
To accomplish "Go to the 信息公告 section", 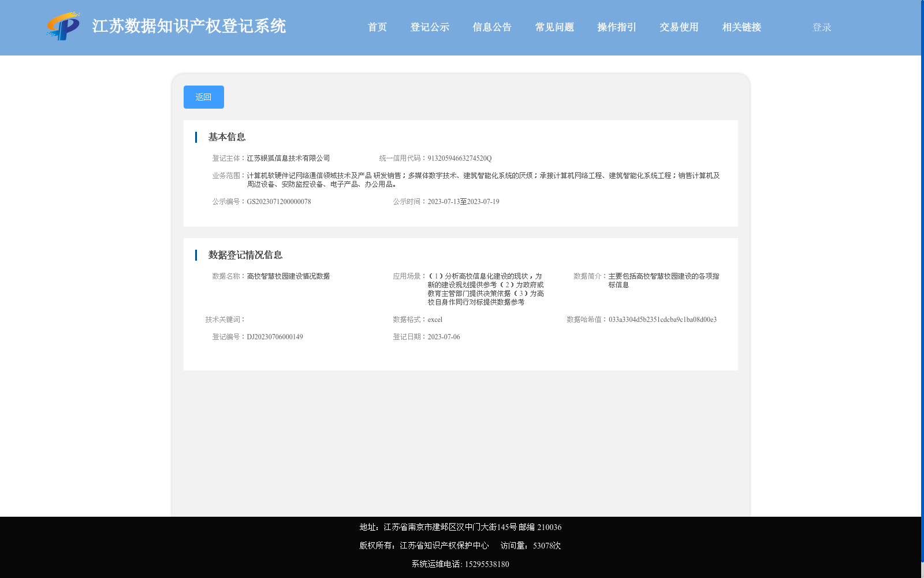I will 492,27.
